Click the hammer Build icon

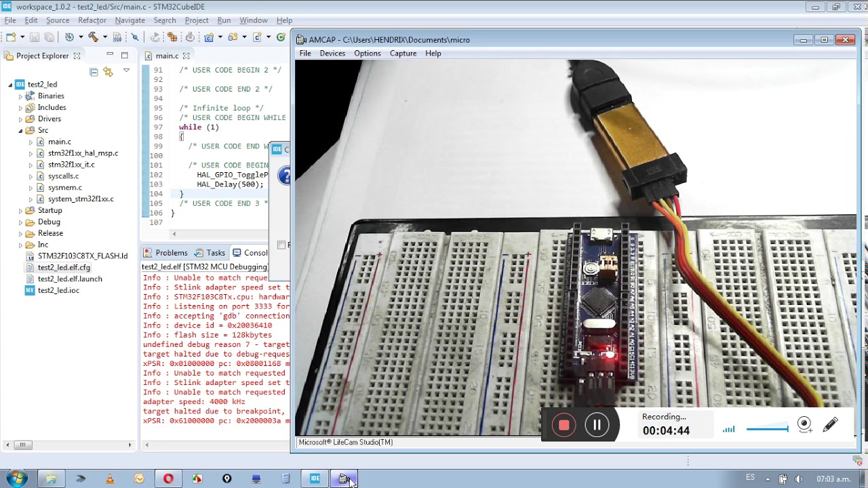93,37
